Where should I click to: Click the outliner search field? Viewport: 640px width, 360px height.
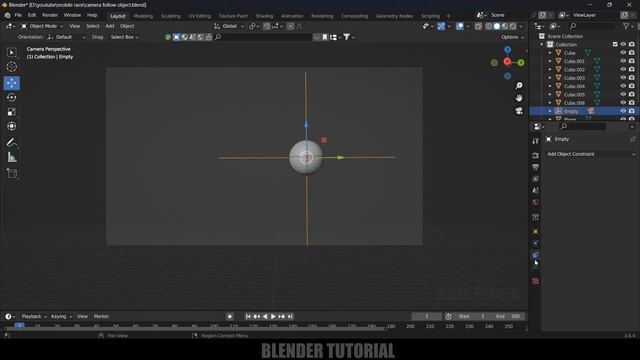click(x=591, y=26)
